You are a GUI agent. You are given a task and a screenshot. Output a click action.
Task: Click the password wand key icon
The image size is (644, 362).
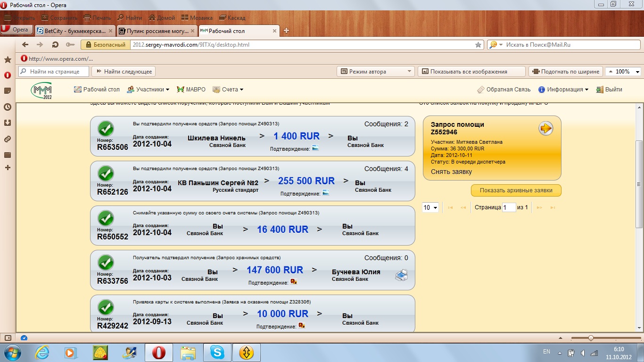click(70, 45)
